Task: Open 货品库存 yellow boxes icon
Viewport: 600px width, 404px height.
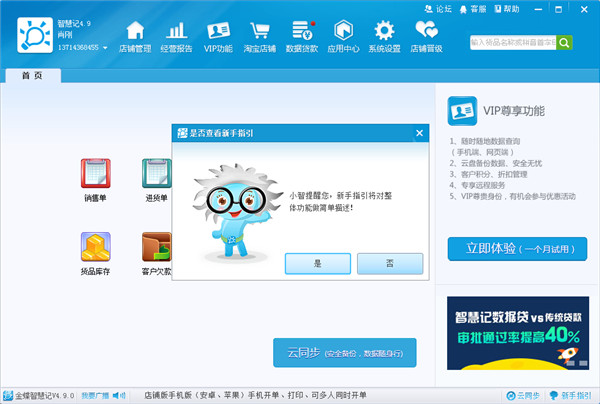Action: pos(96,247)
